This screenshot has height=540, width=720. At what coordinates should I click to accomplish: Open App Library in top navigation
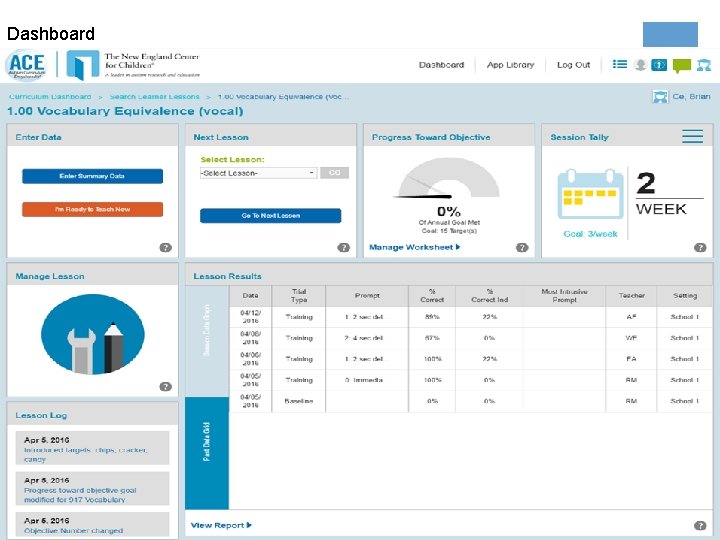pyautogui.click(x=511, y=65)
